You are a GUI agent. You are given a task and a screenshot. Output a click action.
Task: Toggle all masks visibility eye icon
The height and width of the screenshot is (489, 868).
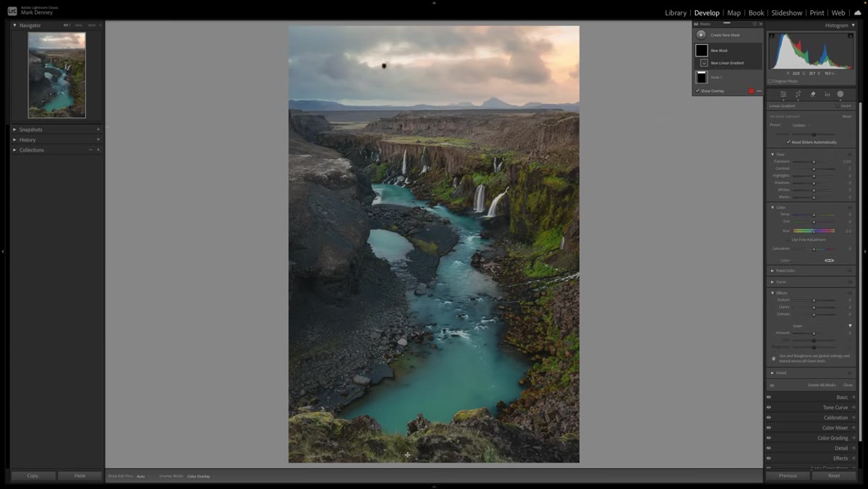[x=772, y=385]
